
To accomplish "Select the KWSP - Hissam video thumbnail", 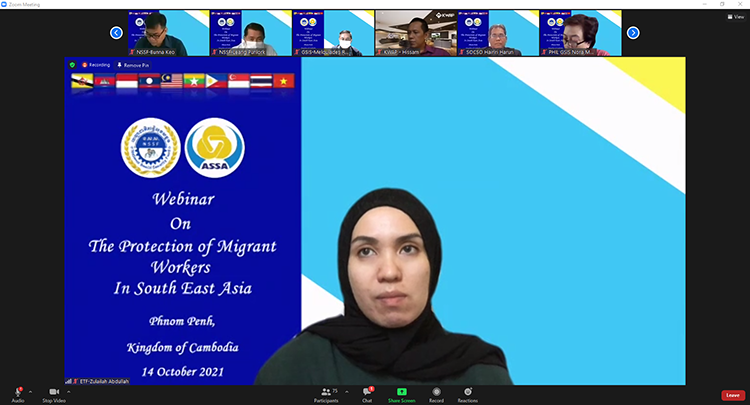I will click(415, 32).
